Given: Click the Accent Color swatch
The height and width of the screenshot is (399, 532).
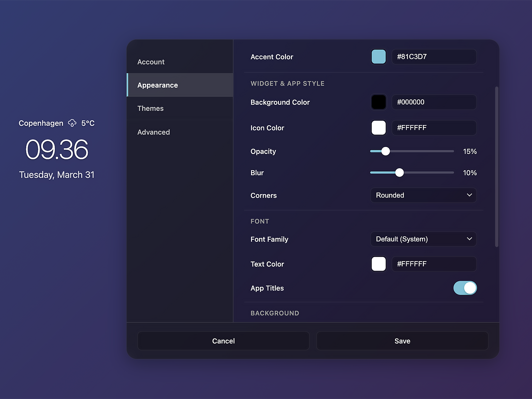Looking at the screenshot, I should (x=378, y=57).
